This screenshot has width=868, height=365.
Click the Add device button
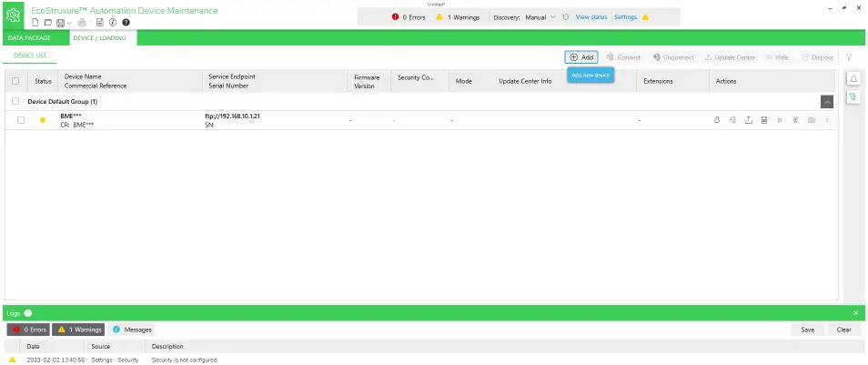[x=581, y=57]
